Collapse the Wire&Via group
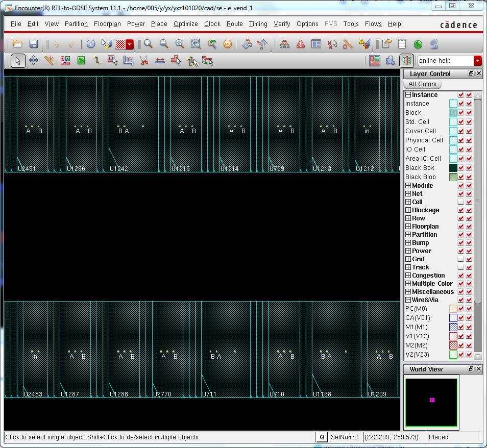The image size is (487, 448). 408,300
